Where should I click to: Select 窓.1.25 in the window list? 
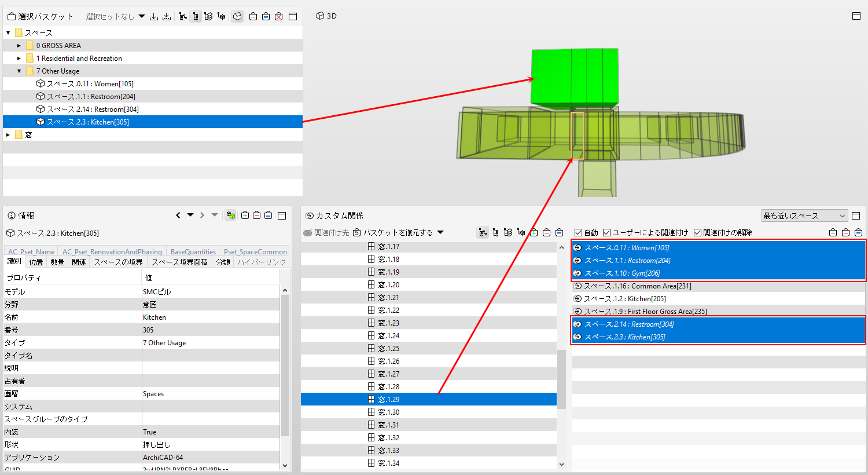click(429, 349)
